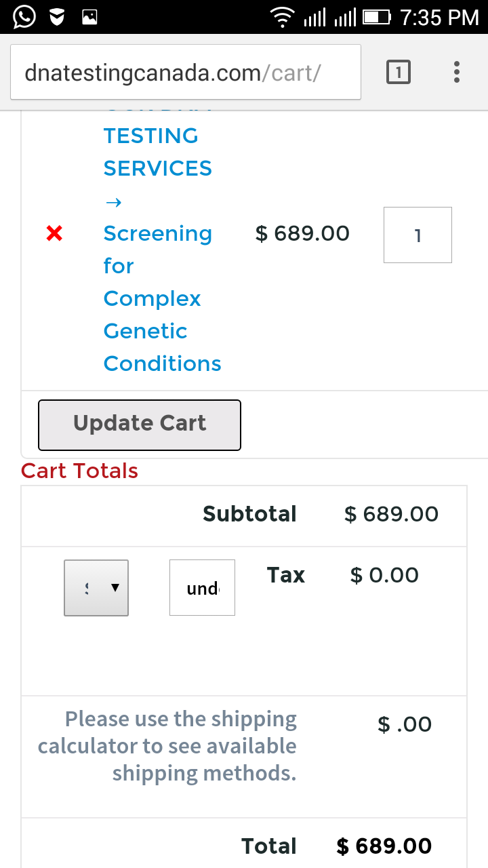This screenshot has width=488, height=868.
Task: Tap the Wi-Fi status icon
Action: (282, 17)
